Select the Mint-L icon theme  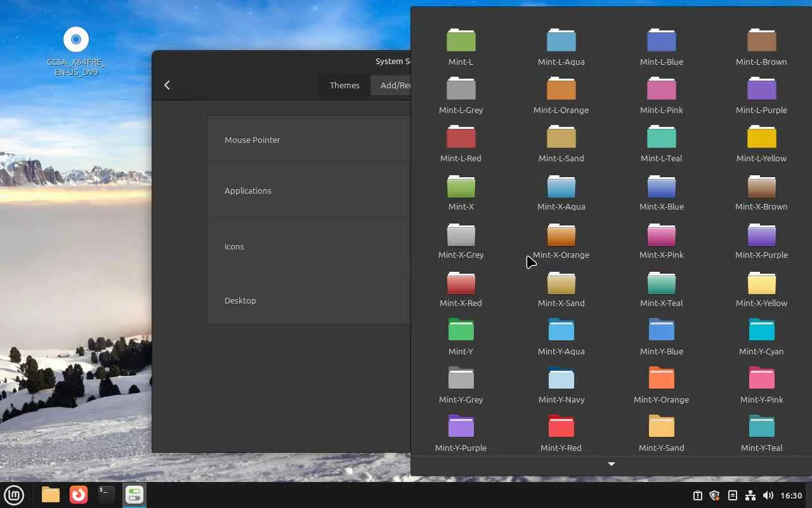pos(461,47)
